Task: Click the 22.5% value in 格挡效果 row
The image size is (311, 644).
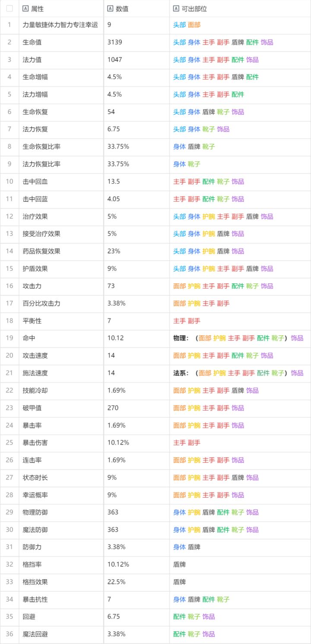Action: pos(117,582)
